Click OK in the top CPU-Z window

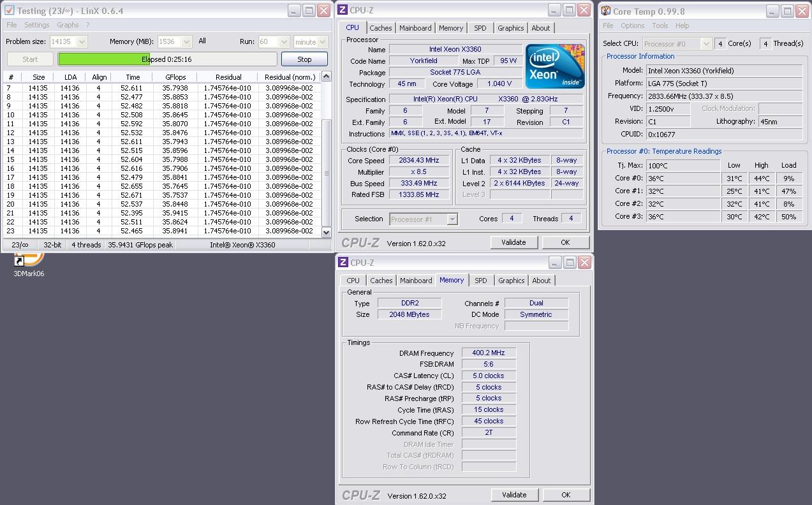(x=565, y=242)
